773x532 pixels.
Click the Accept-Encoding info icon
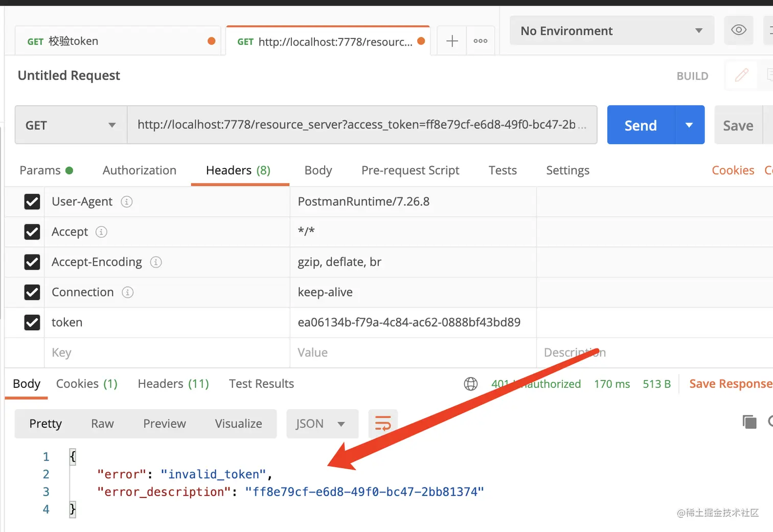pyautogui.click(x=156, y=262)
